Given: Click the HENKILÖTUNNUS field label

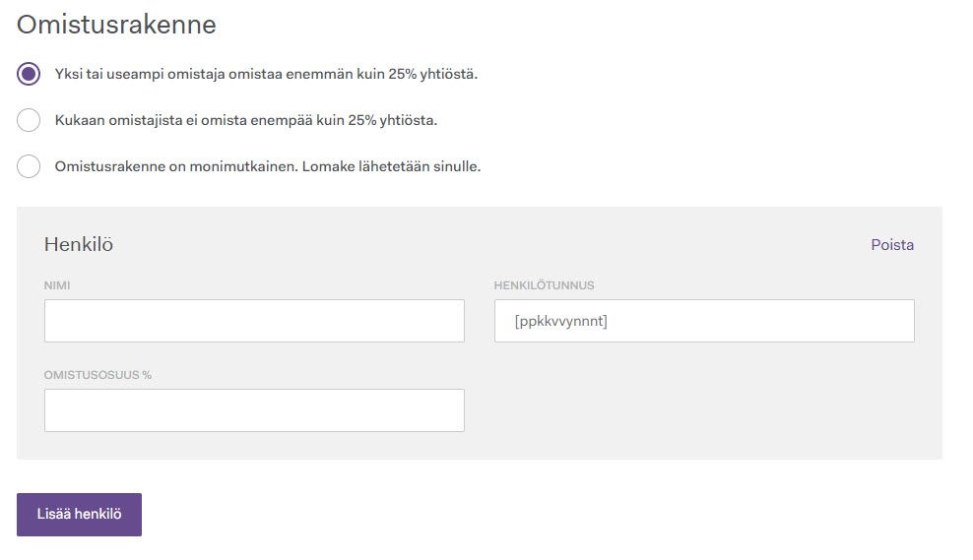Looking at the screenshot, I should (544, 286).
